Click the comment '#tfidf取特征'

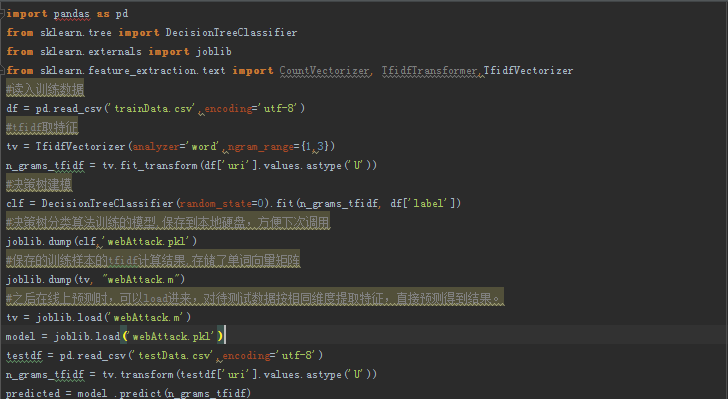point(42,127)
